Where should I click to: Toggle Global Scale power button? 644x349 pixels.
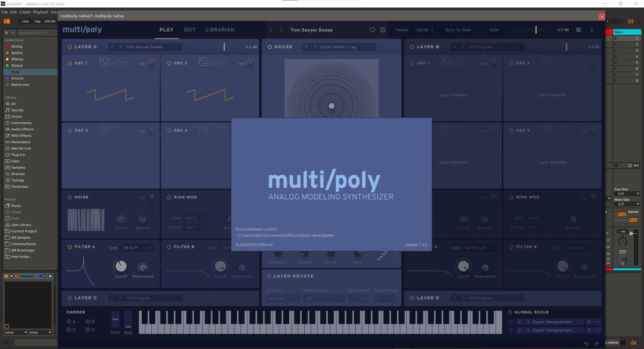pyautogui.click(x=510, y=312)
